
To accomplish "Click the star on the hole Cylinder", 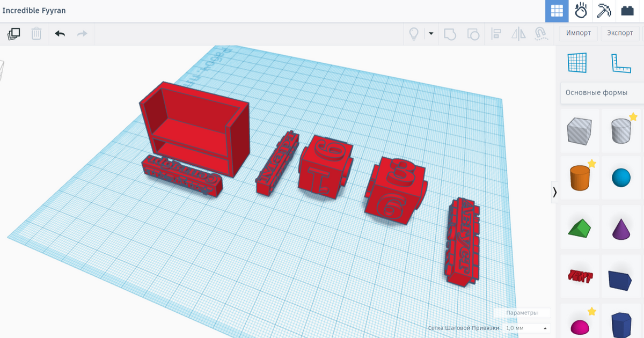I will tap(633, 116).
